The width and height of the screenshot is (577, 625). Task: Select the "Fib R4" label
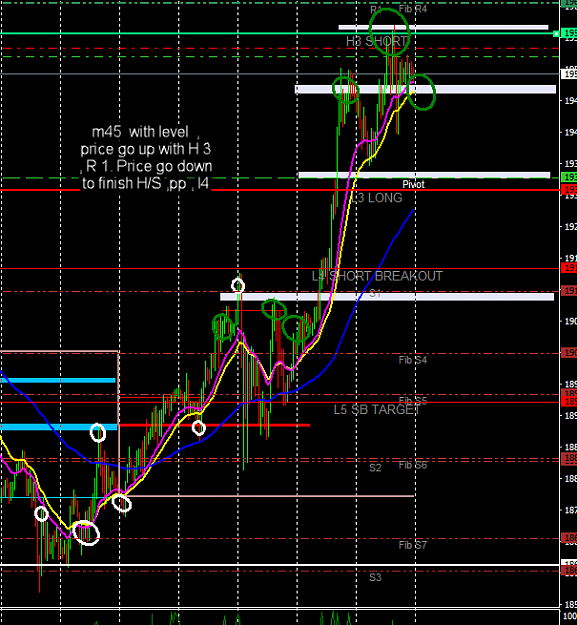[412, 9]
